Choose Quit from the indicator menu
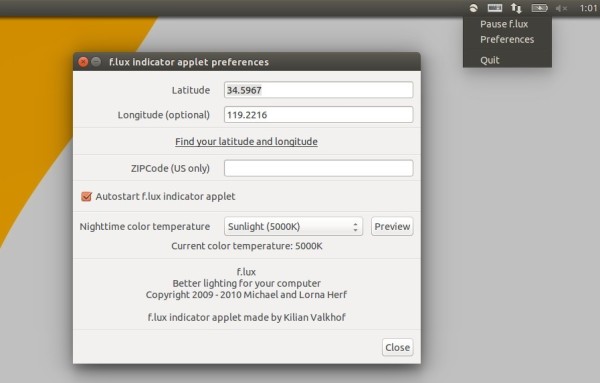This screenshot has width=600, height=383. point(490,60)
